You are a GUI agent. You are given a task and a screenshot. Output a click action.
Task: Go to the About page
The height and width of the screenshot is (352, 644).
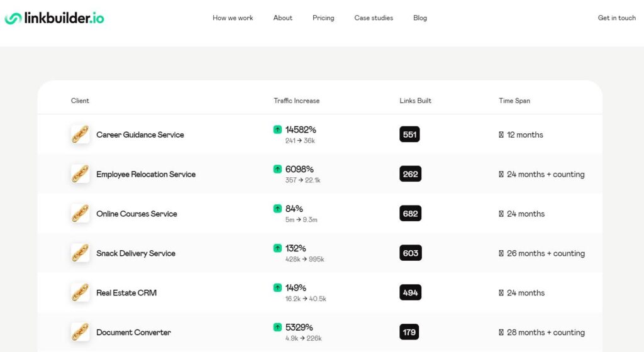pyautogui.click(x=283, y=18)
